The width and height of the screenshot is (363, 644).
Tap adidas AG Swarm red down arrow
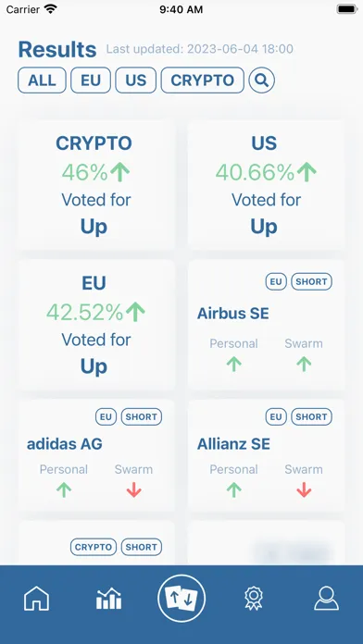[x=133, y=490]
